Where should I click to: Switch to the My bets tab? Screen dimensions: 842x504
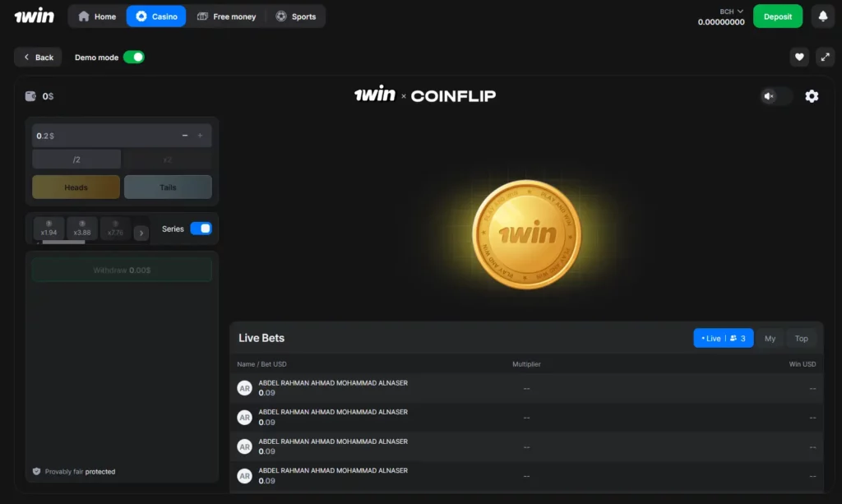tap(770, 338)
